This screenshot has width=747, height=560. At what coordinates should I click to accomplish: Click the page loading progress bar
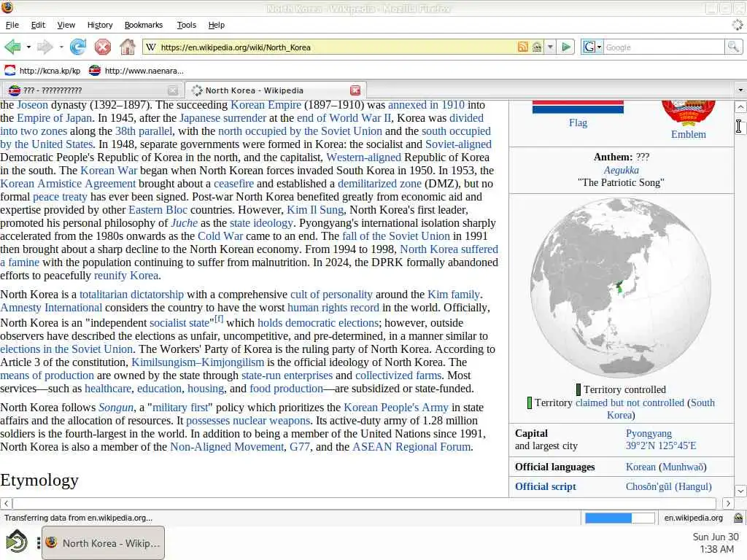[619, 518]
